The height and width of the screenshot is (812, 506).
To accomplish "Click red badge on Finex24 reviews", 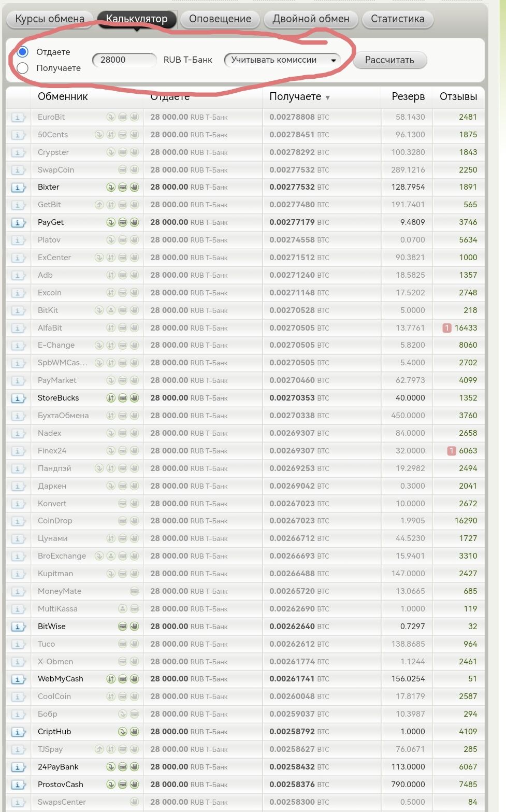I will (x=452, y=451).
